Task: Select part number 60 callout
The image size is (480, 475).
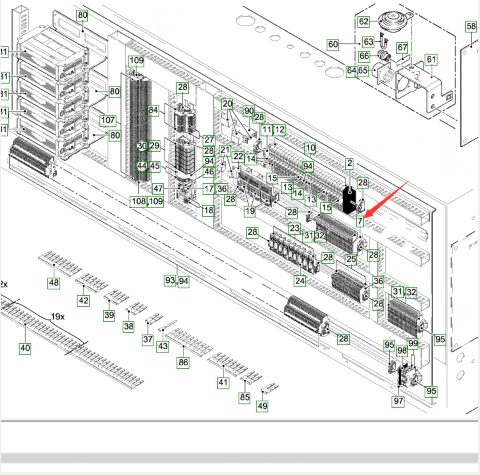Action: coord(333,44)
